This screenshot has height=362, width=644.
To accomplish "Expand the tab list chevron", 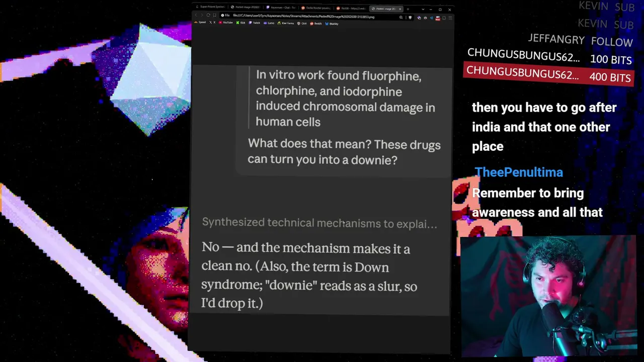I will pos(423,9).
